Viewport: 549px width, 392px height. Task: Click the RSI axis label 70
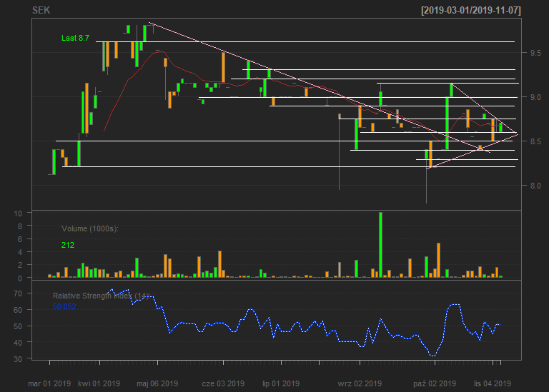tap(18, 293)
